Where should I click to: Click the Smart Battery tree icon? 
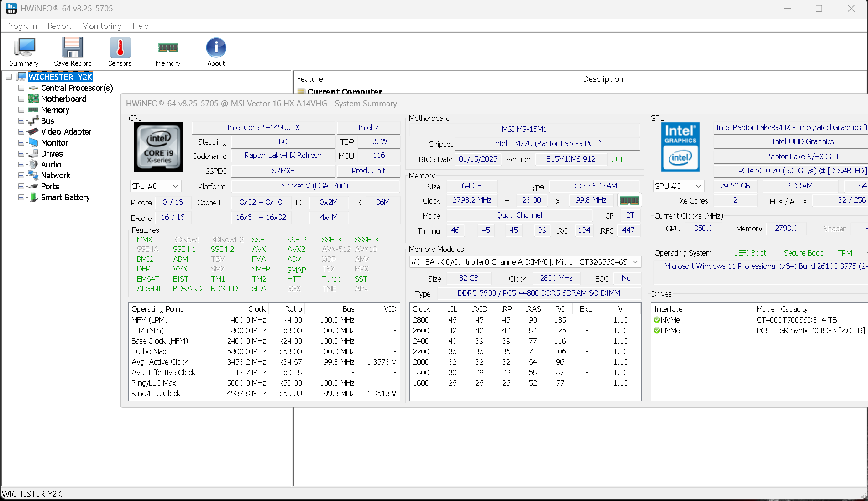click(33, 197)
